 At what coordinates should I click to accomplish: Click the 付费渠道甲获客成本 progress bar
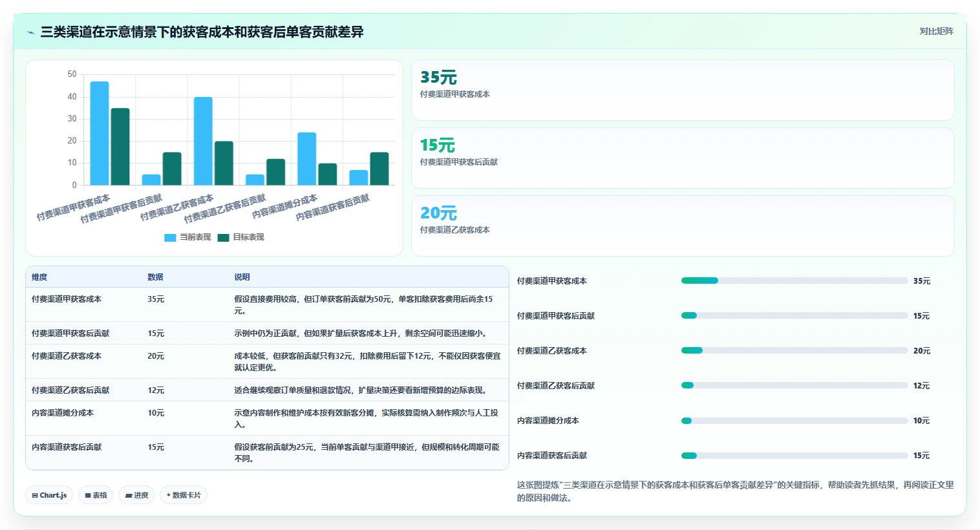(794, 281)
